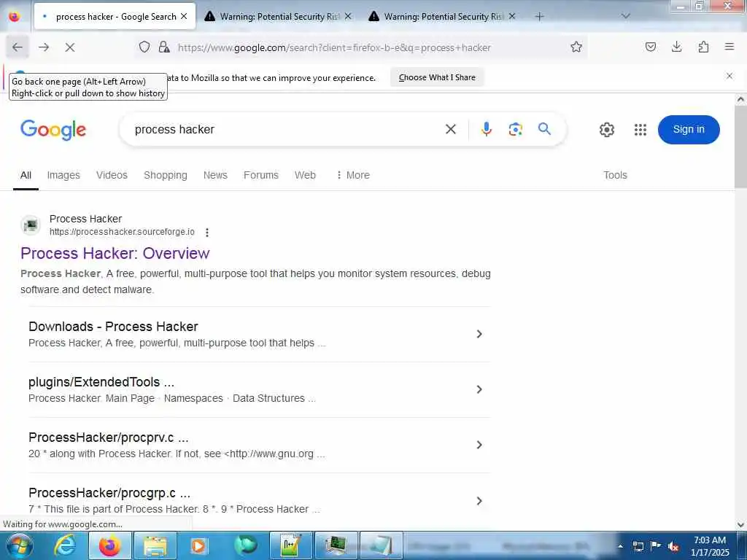Filter results by Images
Image resolution: width=747 pixels, height=560 pixels.
[x=63, y=175]
